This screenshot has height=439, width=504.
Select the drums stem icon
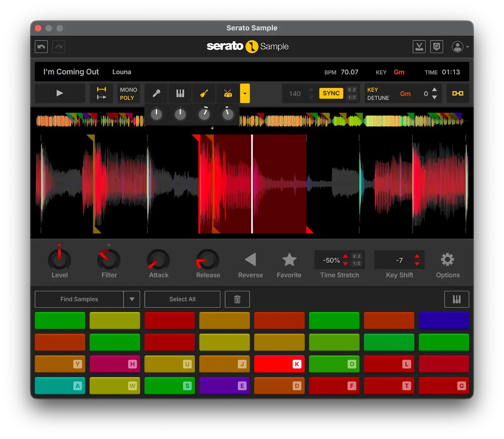point(228,93)
